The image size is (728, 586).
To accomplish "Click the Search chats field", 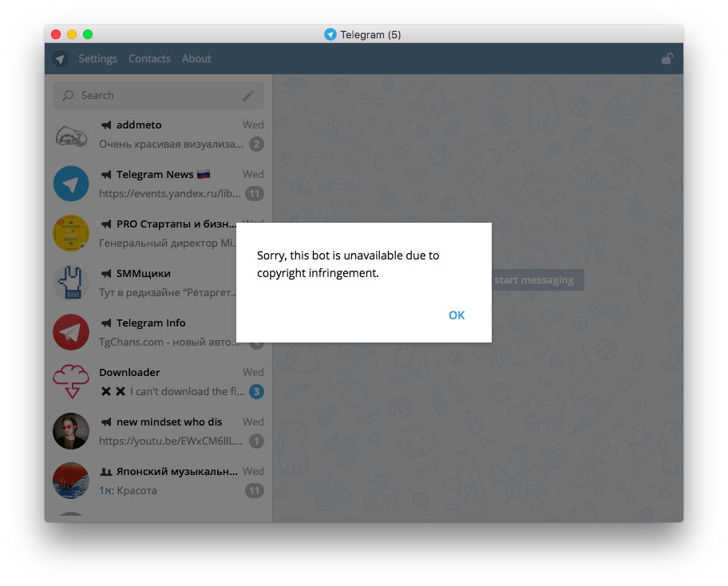I will (158, 96).
